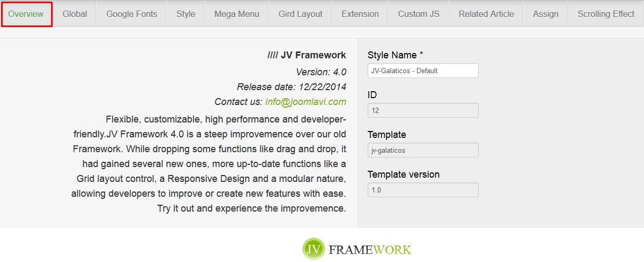
Task: Click the info@joomlavi.com email link
Action: click(x=306, y=102)
